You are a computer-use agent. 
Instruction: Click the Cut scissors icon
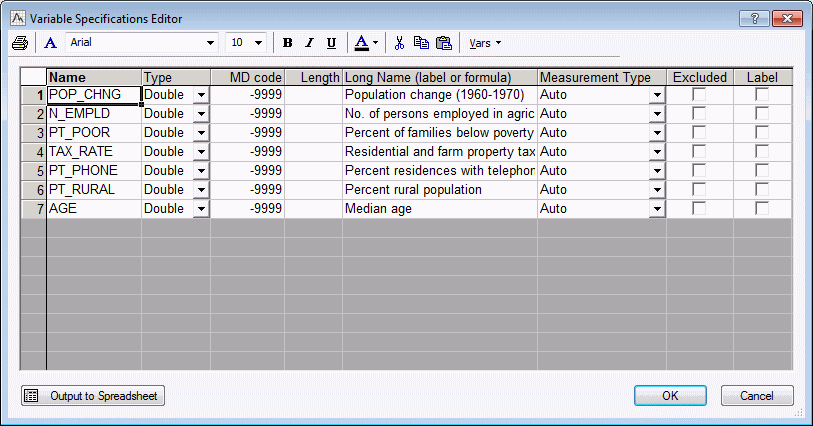pyautogui.click(x=399, y=43)
